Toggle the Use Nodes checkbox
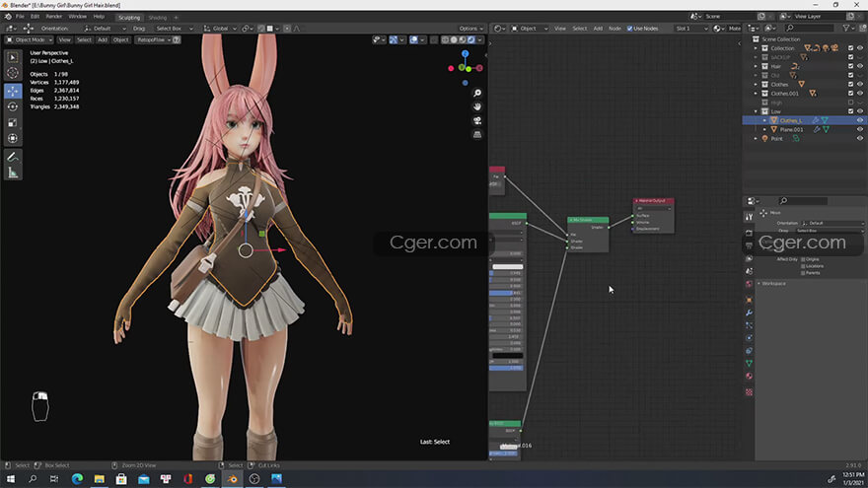This screenshot has width=868, height=488. (629, 29)
